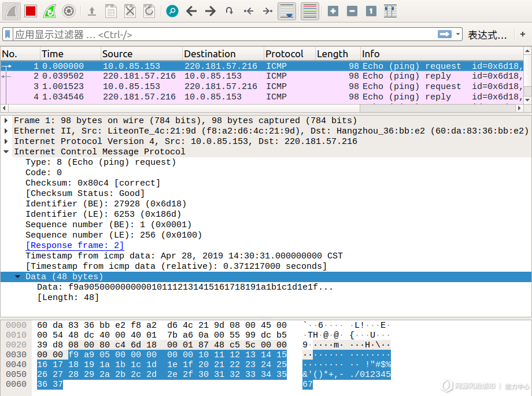Open display filter history dropdown

point(458,34)
